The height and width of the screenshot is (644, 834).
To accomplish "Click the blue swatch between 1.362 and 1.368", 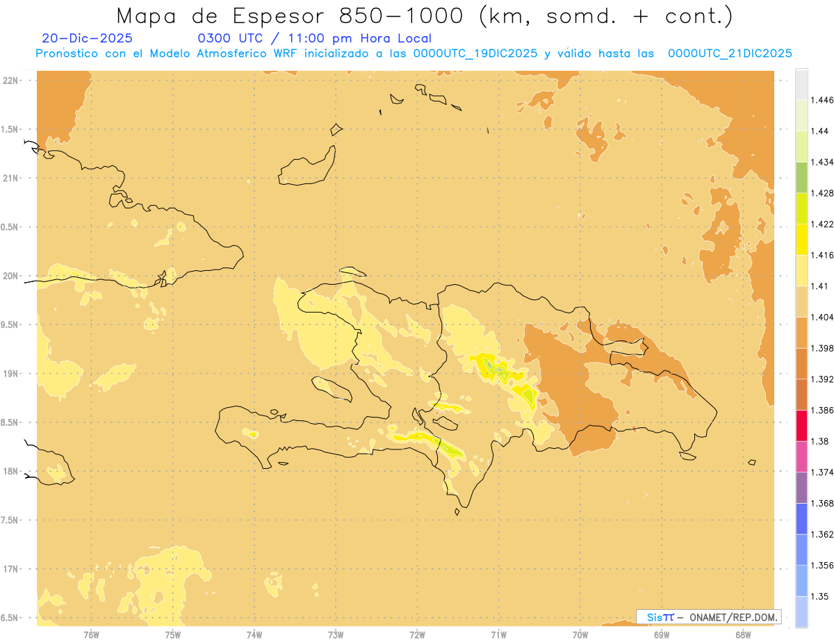I will [801, 518].
